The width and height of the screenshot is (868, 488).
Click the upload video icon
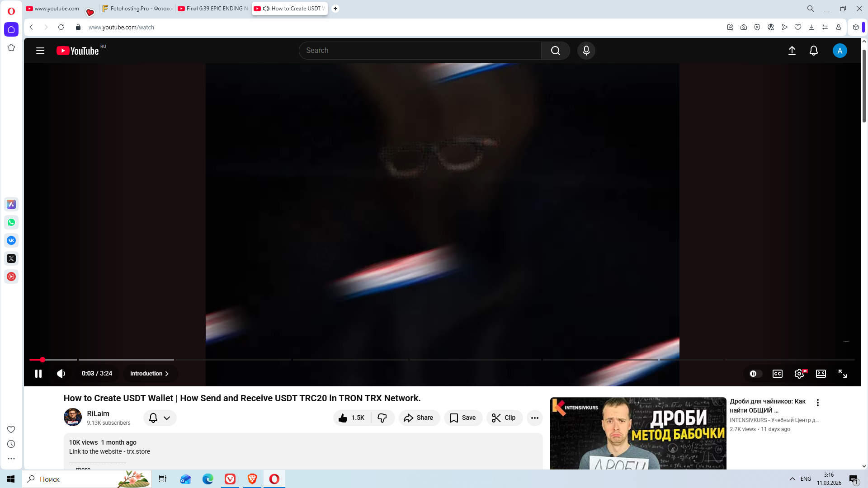(x=792, y=51)
